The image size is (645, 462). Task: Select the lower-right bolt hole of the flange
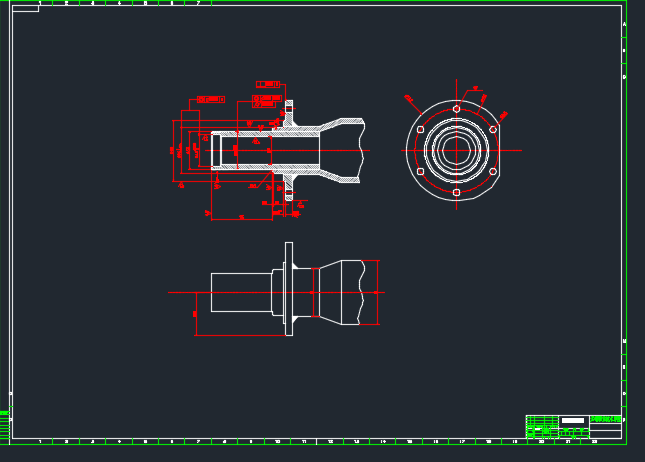(x=493, y=172)
